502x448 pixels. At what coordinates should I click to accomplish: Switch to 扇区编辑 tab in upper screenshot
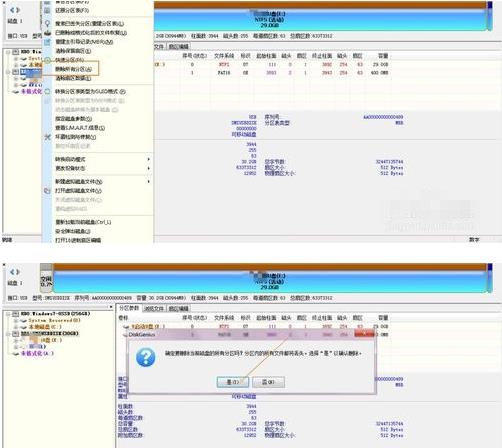178,46
